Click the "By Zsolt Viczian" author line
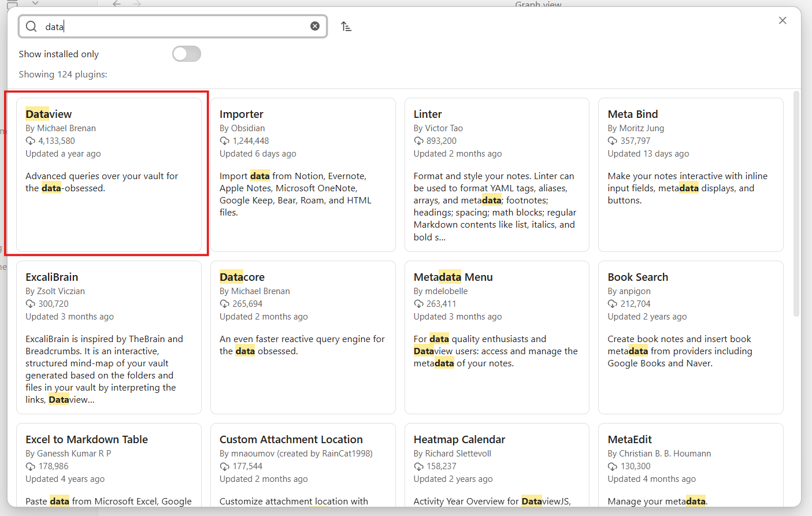The image size is (812, 516). coord(55,291)
